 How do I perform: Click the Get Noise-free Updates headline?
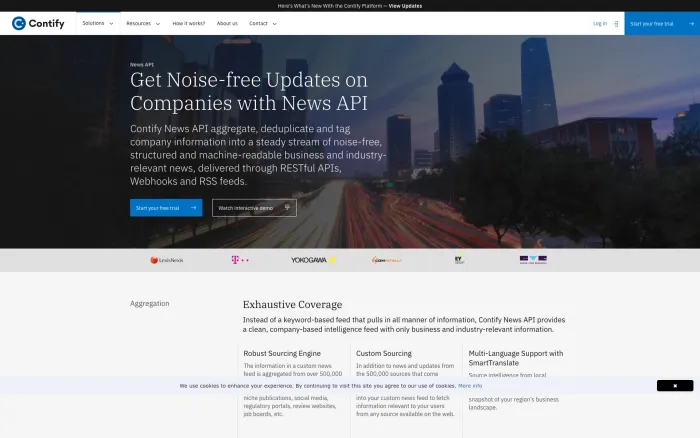tap(249, 92)
